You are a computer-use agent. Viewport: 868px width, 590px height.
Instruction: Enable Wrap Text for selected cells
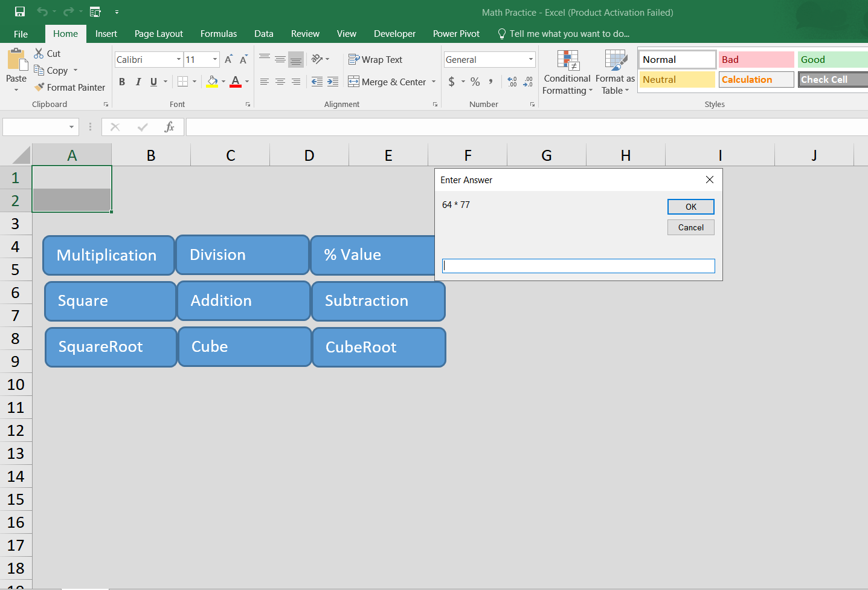[376, 59]
